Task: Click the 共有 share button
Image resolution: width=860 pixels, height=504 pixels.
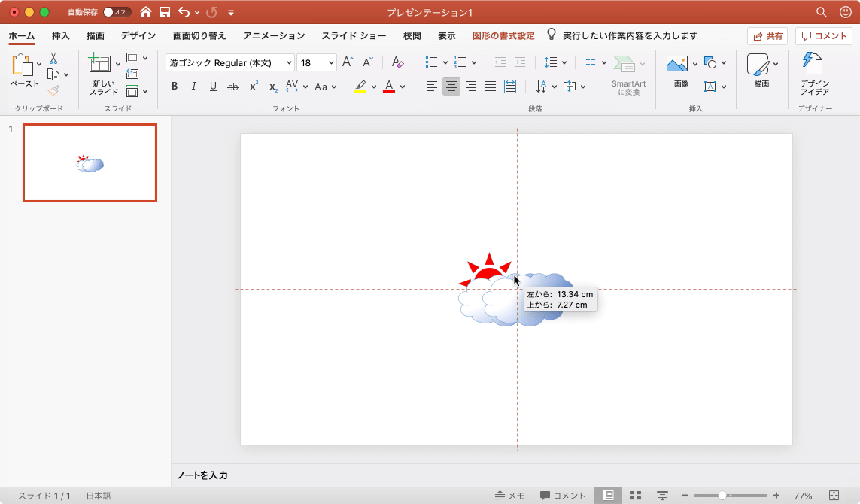Action: click(767, 35)
